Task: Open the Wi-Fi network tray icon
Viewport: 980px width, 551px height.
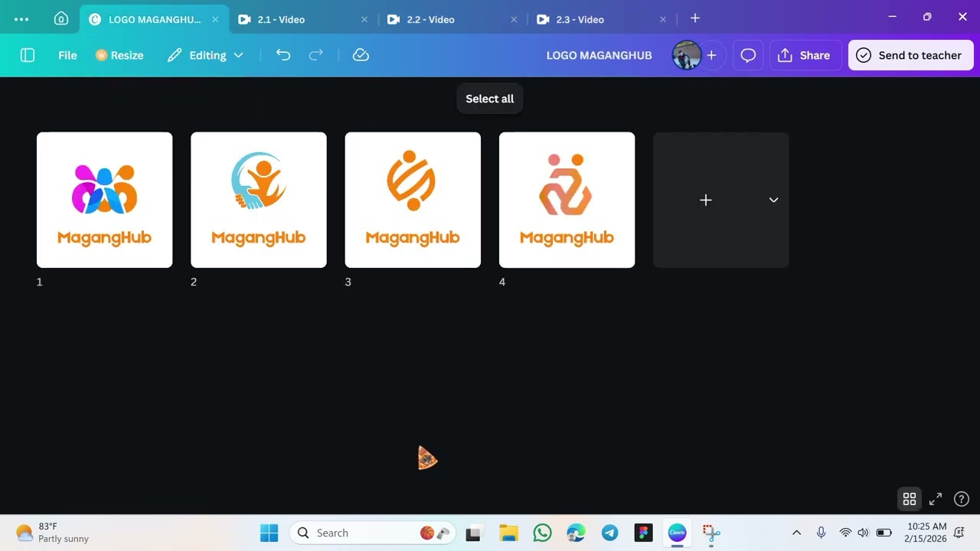Action: pyautogui.click(x=845, y=533)
